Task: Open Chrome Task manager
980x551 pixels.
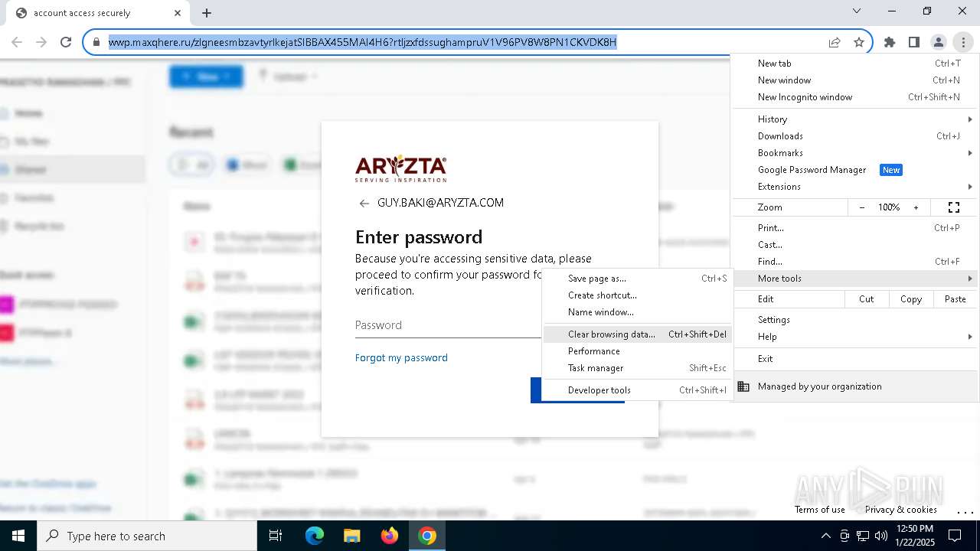Action: click(637, 368)
